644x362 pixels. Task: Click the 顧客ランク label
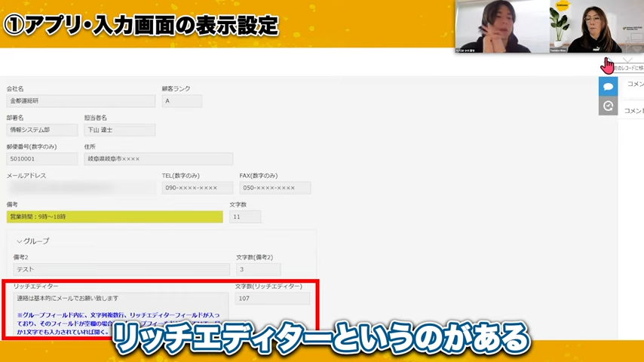coord(176,89)
